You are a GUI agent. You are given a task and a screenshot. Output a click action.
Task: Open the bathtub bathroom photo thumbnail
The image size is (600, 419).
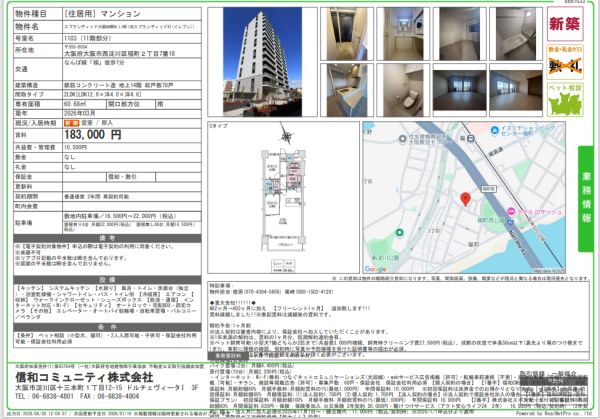tap(516, 34)
